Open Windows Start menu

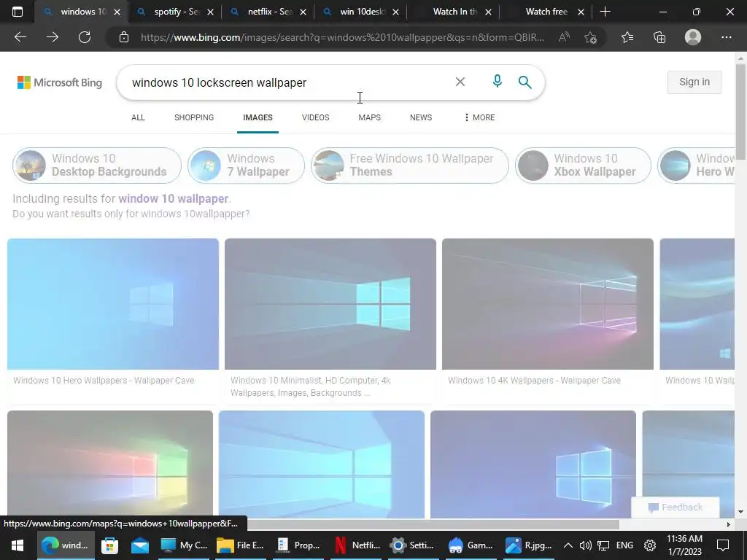[18, 545]
